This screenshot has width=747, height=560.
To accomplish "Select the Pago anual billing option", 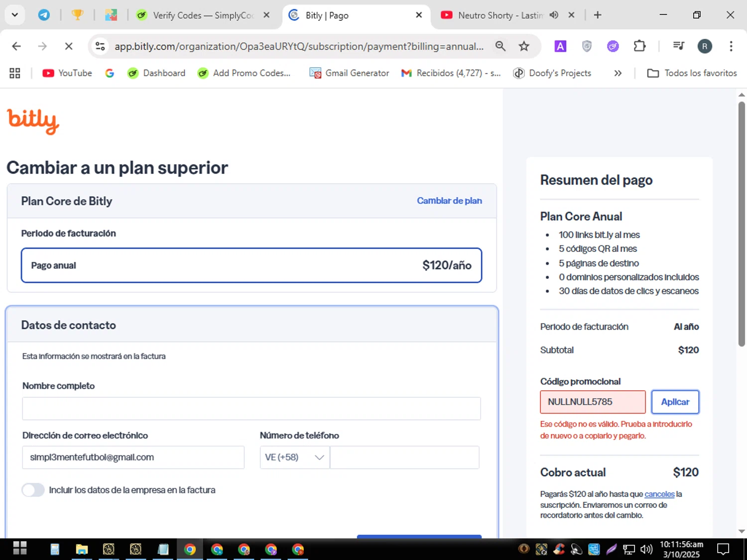I will [x=251, y=265].
